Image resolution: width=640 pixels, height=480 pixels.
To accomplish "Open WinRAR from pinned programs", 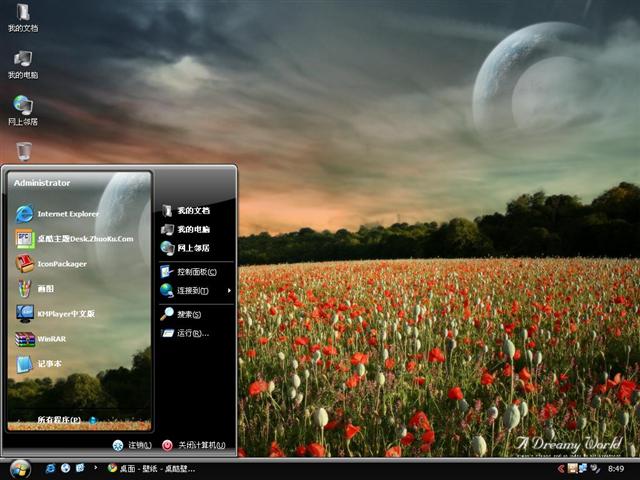I will pyautogui.click(x=51, y=339).
